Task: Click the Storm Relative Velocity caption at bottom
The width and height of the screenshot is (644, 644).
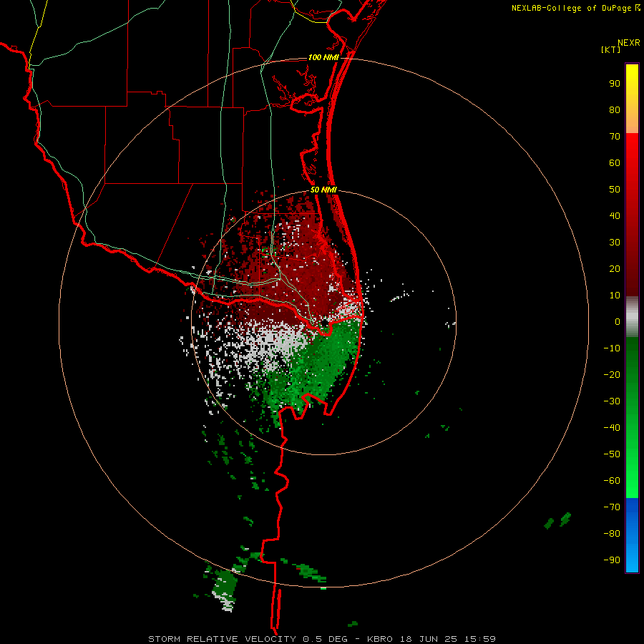Action: coord(321,639)
